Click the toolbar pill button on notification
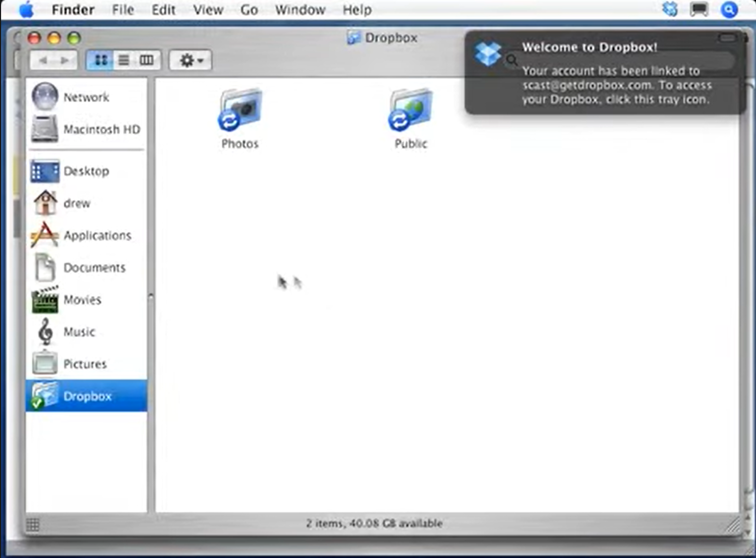 tap(727, 38)
